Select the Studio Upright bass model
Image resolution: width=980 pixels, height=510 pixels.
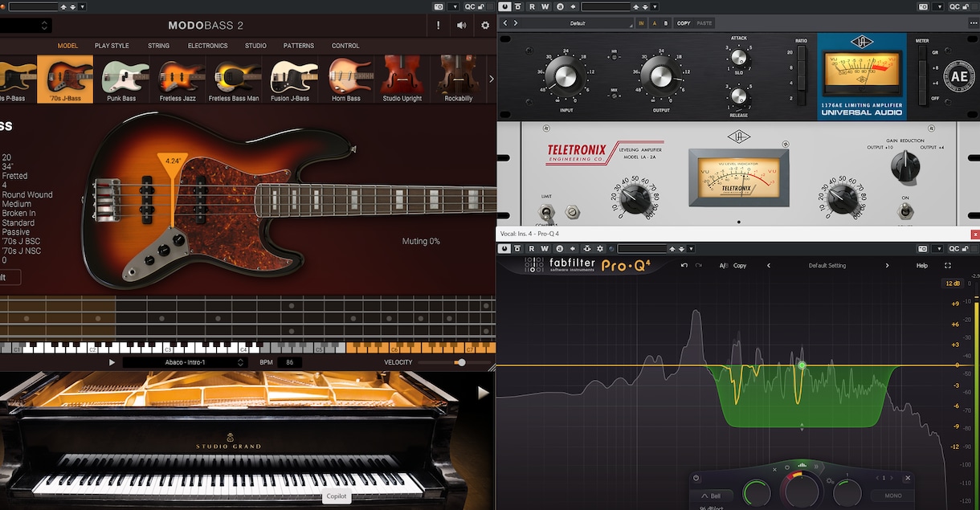402,80
